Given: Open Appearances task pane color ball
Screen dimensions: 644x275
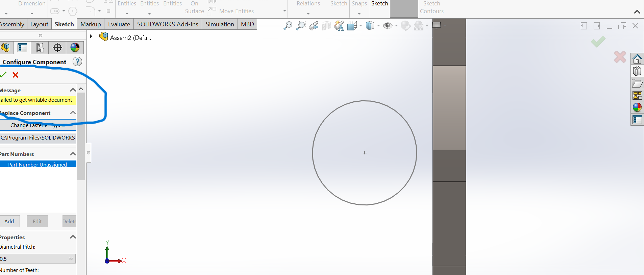Looking at the screenshot, I should tap(637, 107).
